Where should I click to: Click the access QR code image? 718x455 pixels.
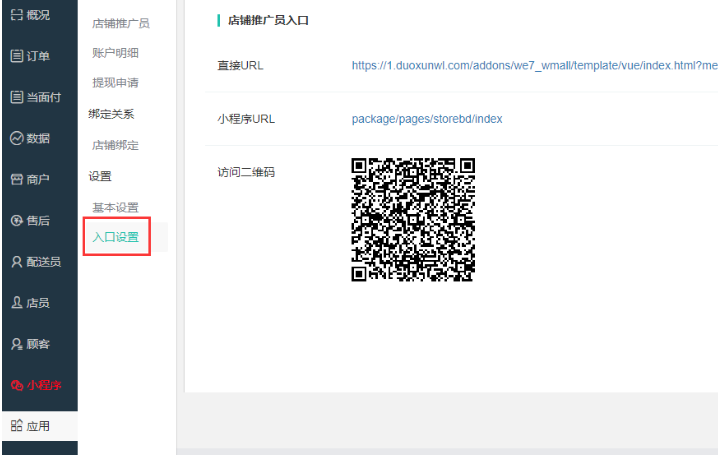413,220
